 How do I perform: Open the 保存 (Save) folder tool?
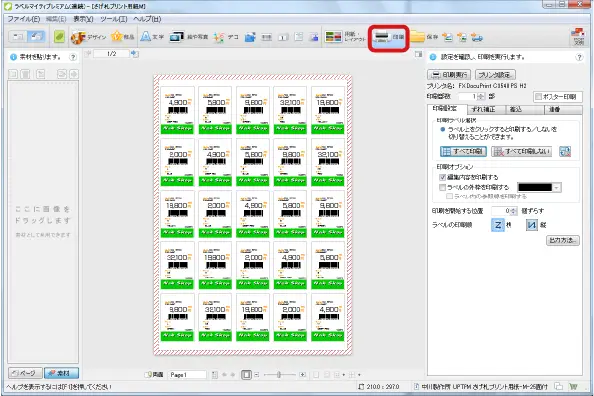[x=424, y=37]
